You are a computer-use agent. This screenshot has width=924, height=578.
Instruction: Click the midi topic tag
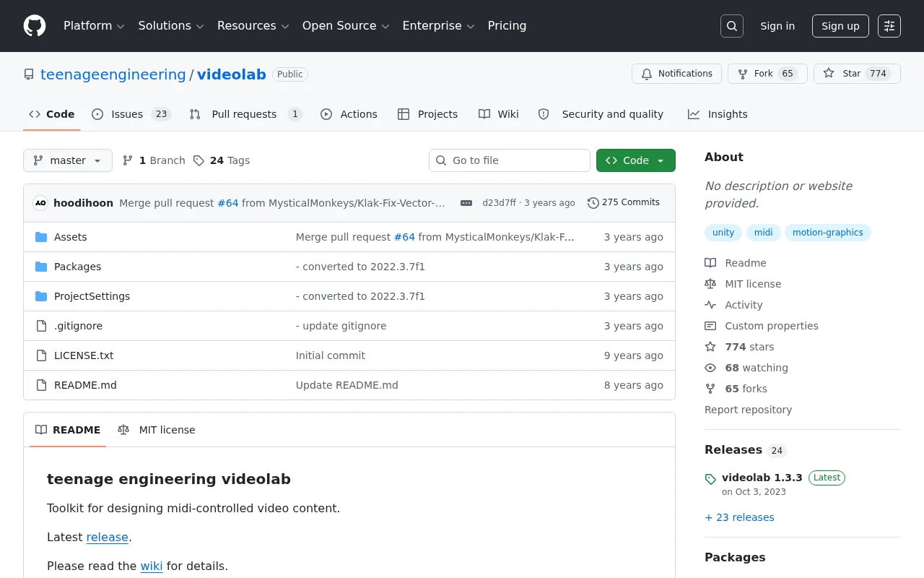(763, 233)
